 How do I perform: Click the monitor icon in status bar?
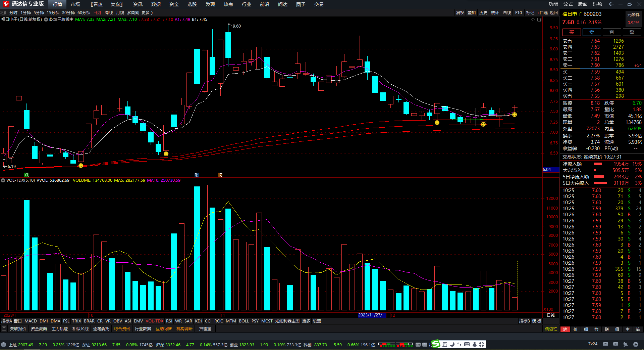point(615,344)
